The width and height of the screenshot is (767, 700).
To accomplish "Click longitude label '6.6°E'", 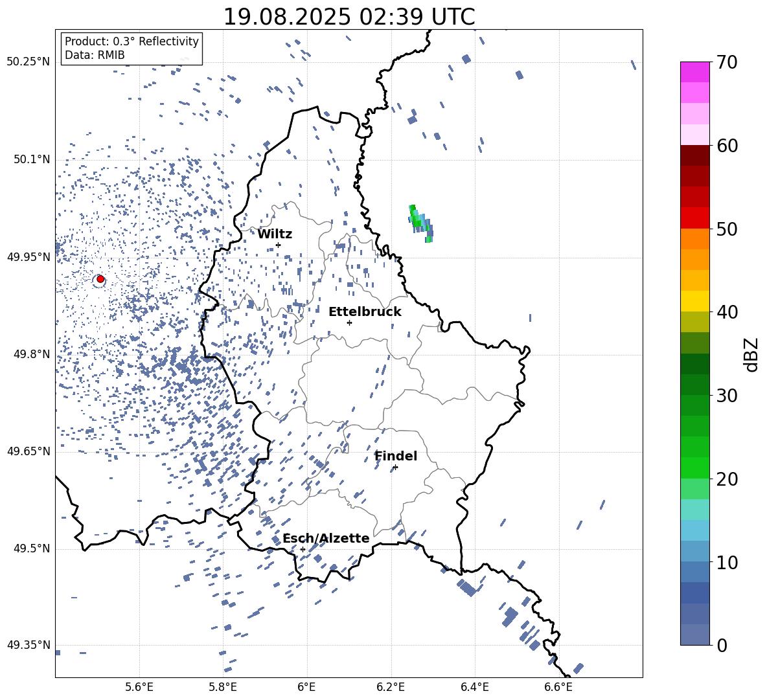I will click(x=558, y=687).
